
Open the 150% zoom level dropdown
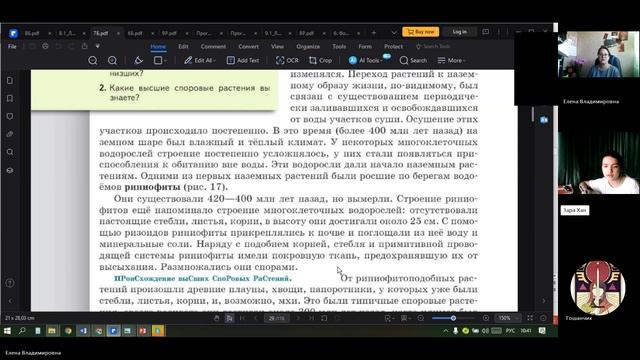[508, 318]
